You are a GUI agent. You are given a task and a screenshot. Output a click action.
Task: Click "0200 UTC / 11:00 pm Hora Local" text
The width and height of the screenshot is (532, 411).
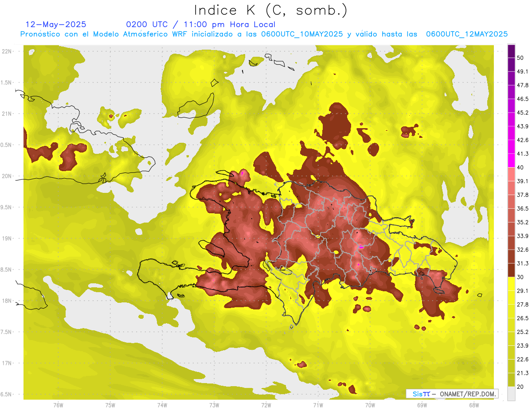(201, 24)
